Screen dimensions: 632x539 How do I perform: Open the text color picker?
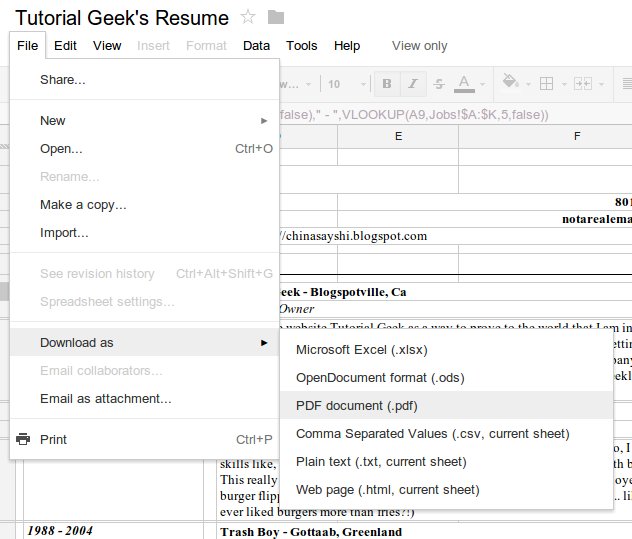tap(464, 84)
